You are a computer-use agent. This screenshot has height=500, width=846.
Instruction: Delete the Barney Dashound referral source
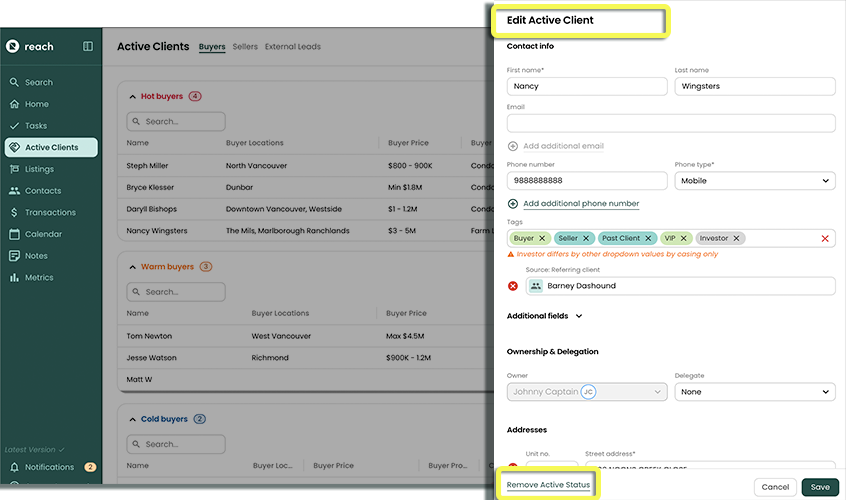tap(513, 286)
